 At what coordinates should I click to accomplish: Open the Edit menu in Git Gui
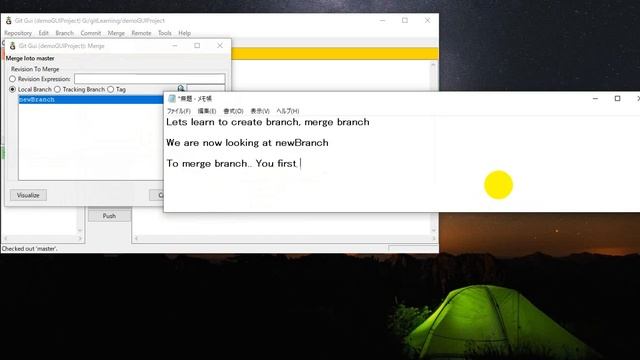(44, 33)
